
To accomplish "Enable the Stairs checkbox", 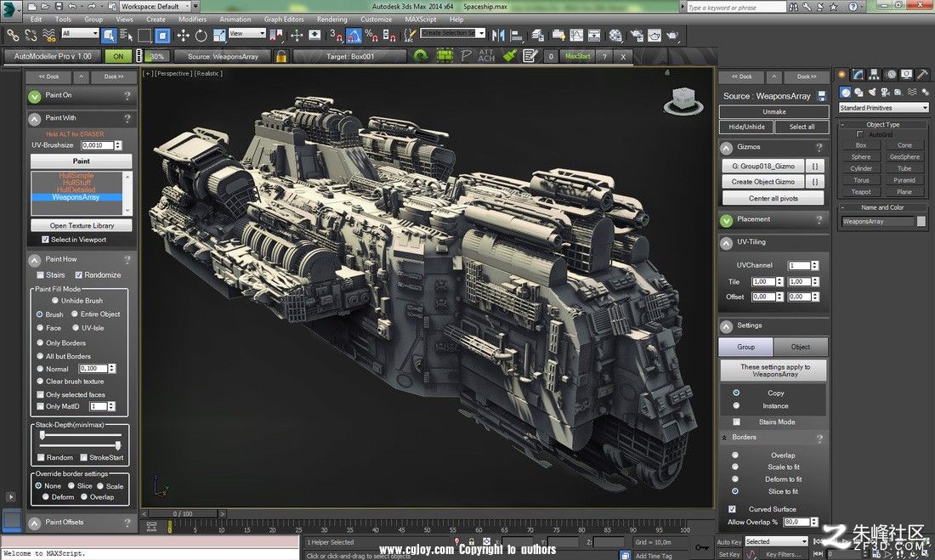I will coord(40,275).
